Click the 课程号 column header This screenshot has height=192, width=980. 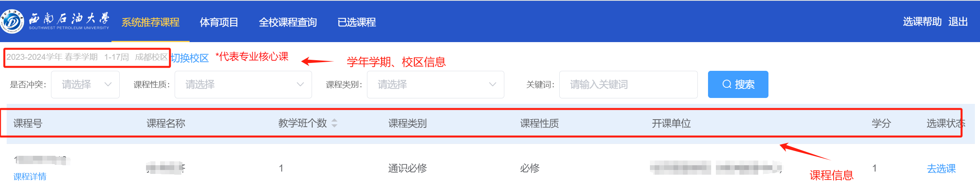(x=28, y=123)
